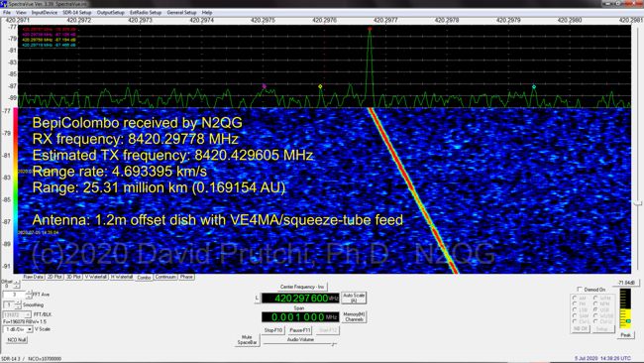Adjust the waterfall side slider handle
Viewport: 644px width, 363px height.
(x=637, y=203)
